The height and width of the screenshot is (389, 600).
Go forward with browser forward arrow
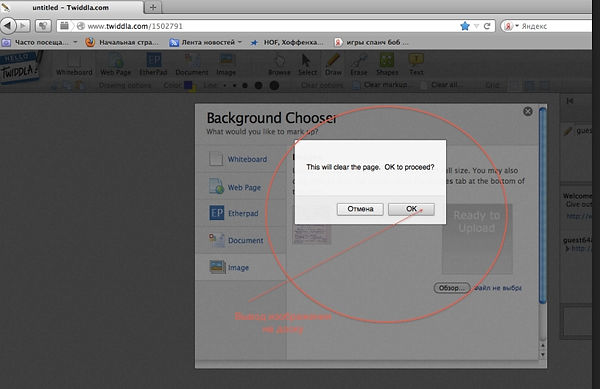click(x=23, y=26)
